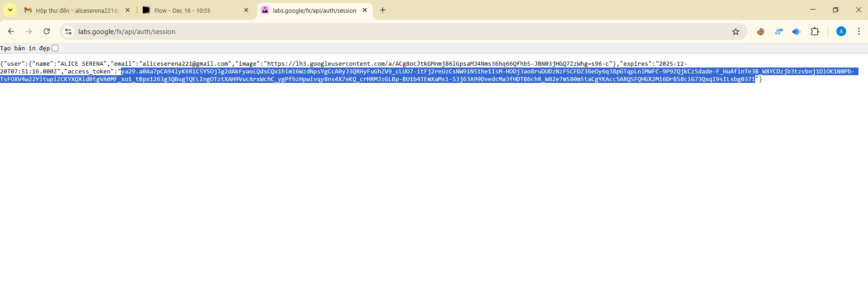The width and height of the screenshot is (868, 290).
Task: Bookmark this page with the star icon
Action: coord(736,31)
